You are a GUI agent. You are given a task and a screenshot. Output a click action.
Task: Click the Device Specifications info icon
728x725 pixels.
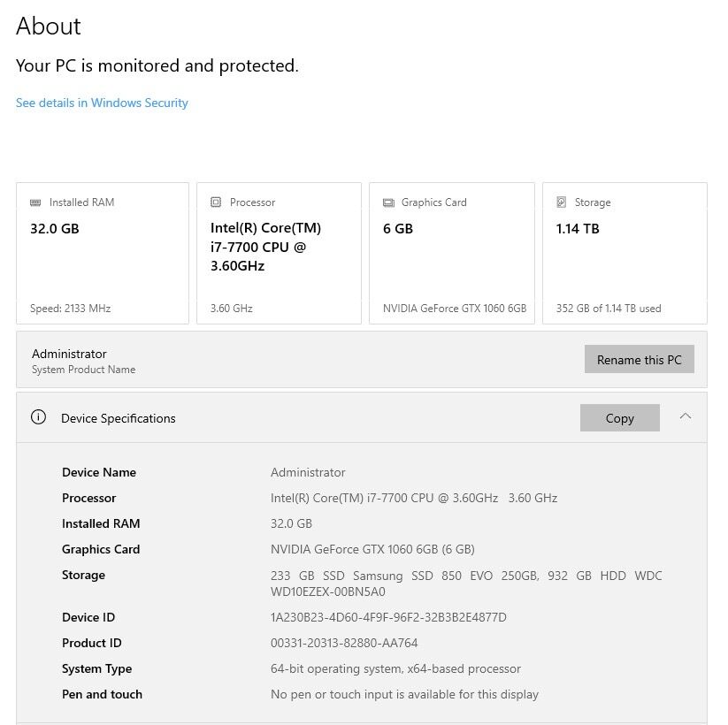point(39,416)
